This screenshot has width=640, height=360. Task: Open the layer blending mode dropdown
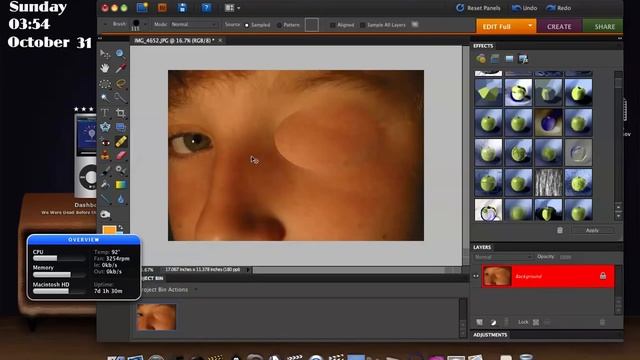pos(503,257)
